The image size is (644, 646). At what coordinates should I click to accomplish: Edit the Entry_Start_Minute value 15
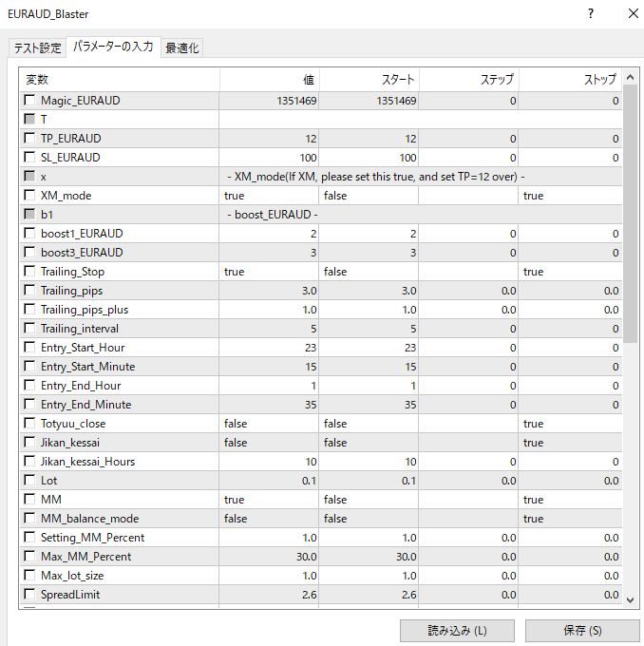click(x=269, y=367)
